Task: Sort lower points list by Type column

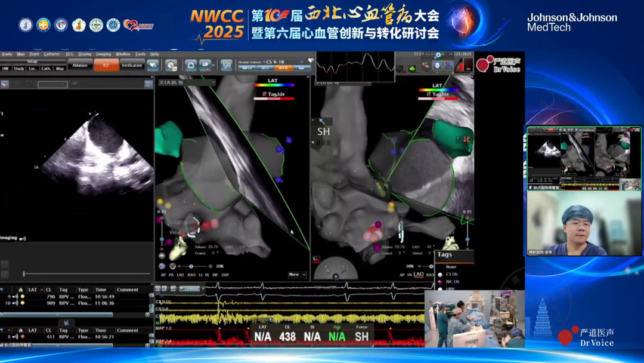Action: point(83,330)
